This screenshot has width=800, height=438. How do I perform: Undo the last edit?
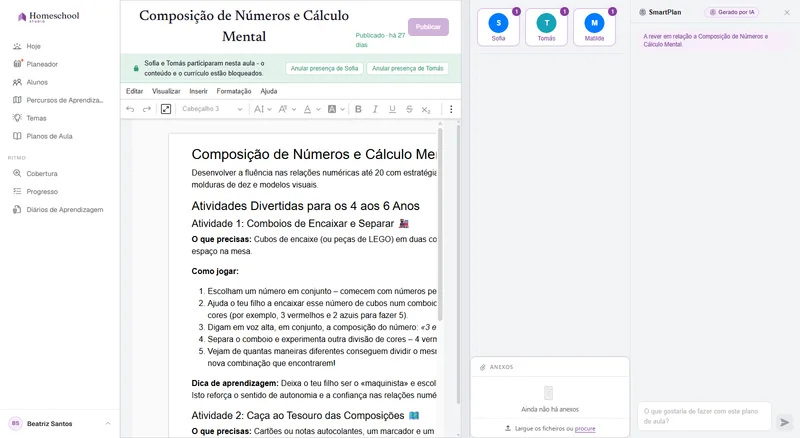click(x=130, y=109)
